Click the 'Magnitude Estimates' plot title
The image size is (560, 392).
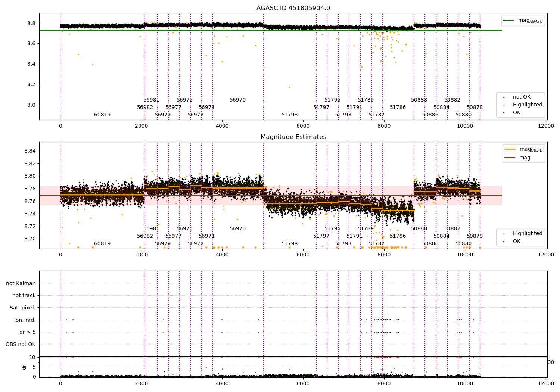[293, 137]
